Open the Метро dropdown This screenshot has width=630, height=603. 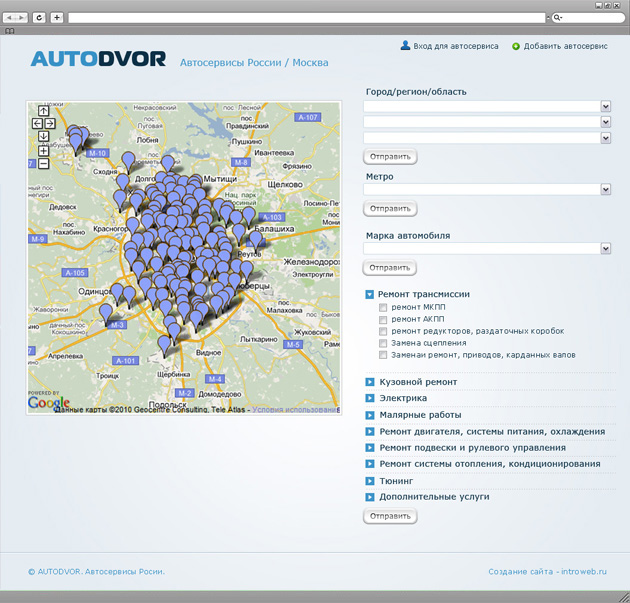[x=605, y=189]
